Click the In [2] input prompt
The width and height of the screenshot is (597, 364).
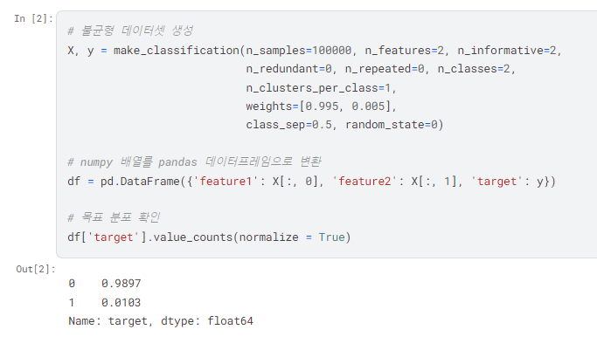click(34, 19)
